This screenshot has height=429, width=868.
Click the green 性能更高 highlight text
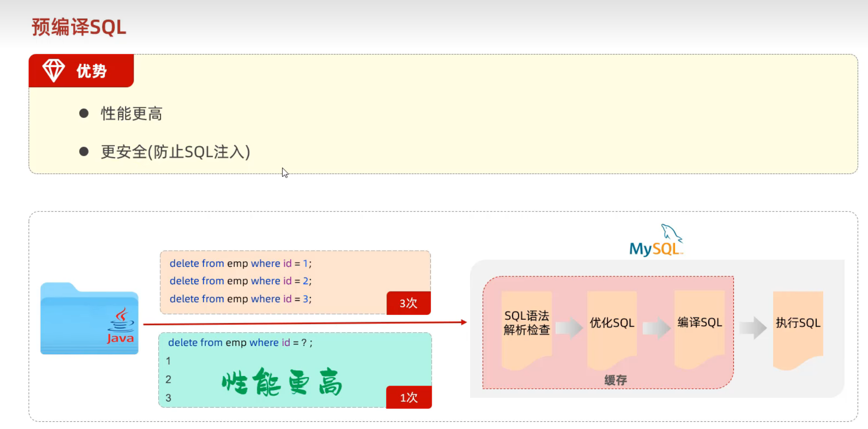(282, 383)
